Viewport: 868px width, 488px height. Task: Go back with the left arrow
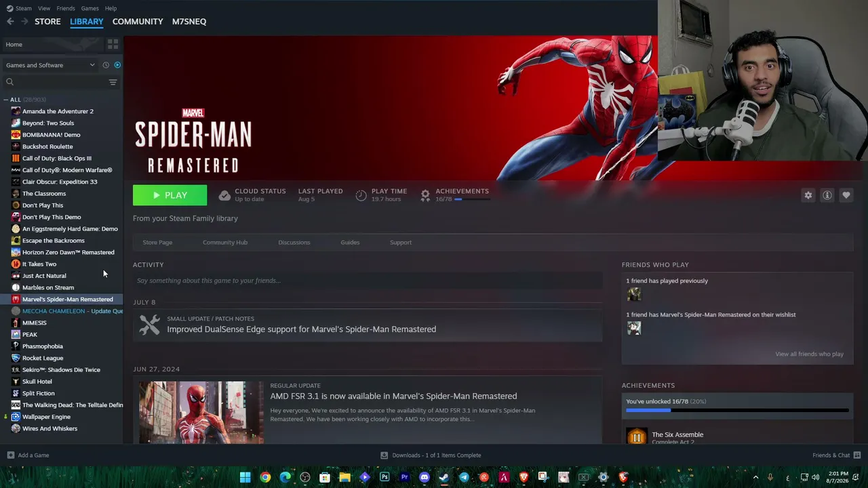(10, 22)
